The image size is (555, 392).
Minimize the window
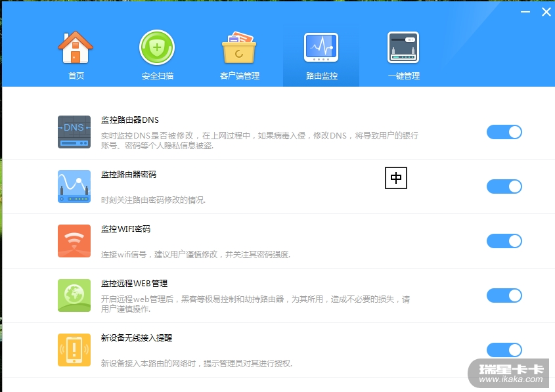(525, 12)
